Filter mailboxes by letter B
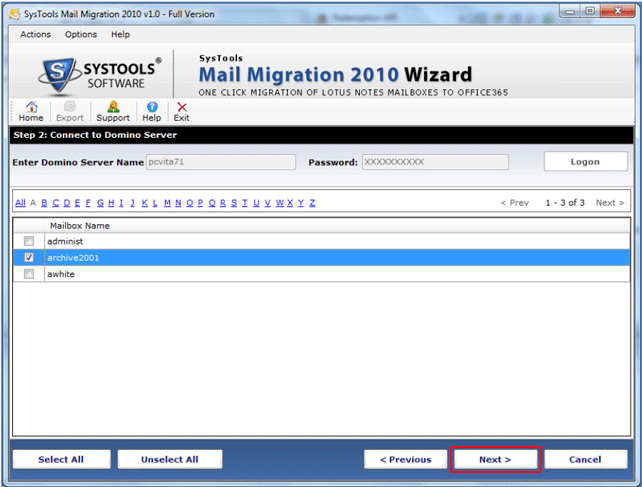This screenshot has height=487, width=642. (44, 203)
